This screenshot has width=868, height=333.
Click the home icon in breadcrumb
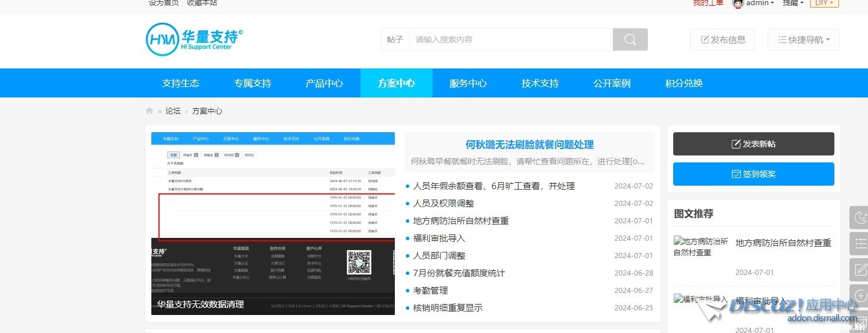pyautogui.click(x=150, y=111)
